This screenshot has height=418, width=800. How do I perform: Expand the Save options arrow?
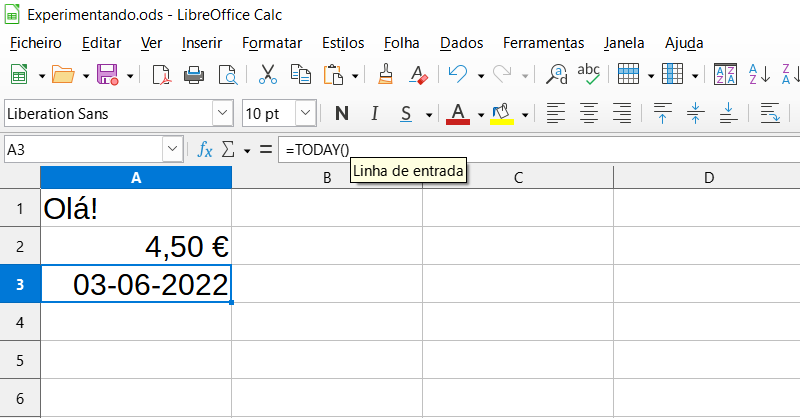pos(130,76)
